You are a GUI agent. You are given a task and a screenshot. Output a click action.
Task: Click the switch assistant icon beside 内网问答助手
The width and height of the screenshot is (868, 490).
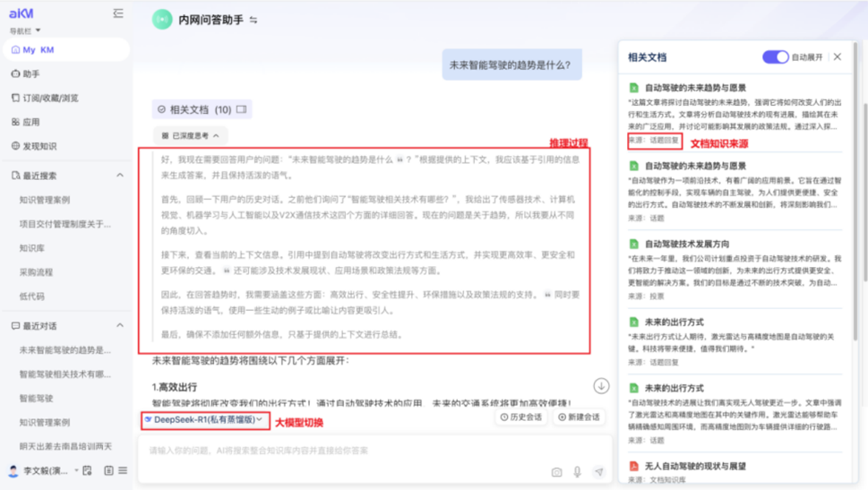coord(254,20)
